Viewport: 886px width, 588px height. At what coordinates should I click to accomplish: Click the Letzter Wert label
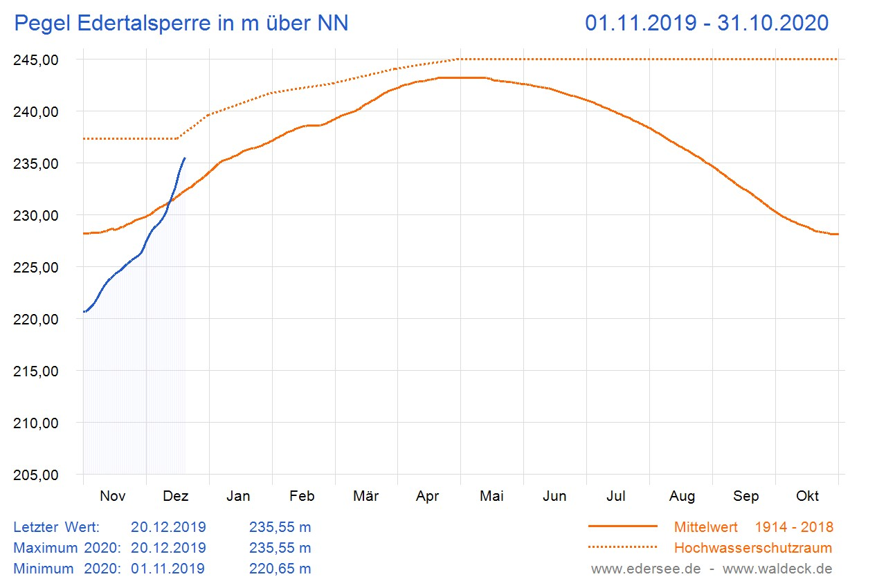pos(57,527)
